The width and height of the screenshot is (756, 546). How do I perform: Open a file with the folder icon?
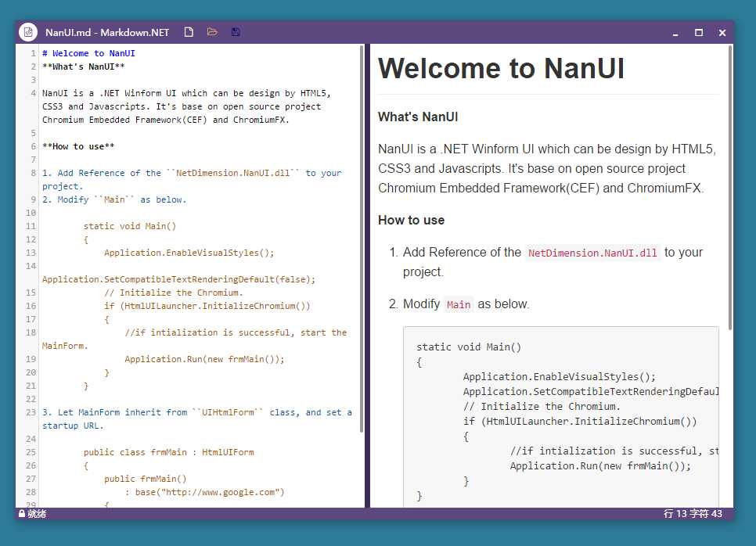212,32
